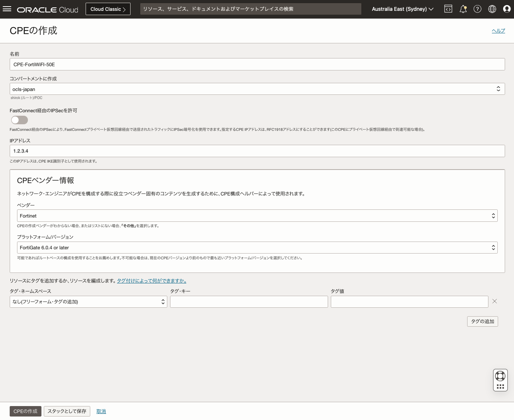Click the 名前 field containing CPE-FortiWiFI-50E
Screen dimensions: 514x420
pos(257,64)
